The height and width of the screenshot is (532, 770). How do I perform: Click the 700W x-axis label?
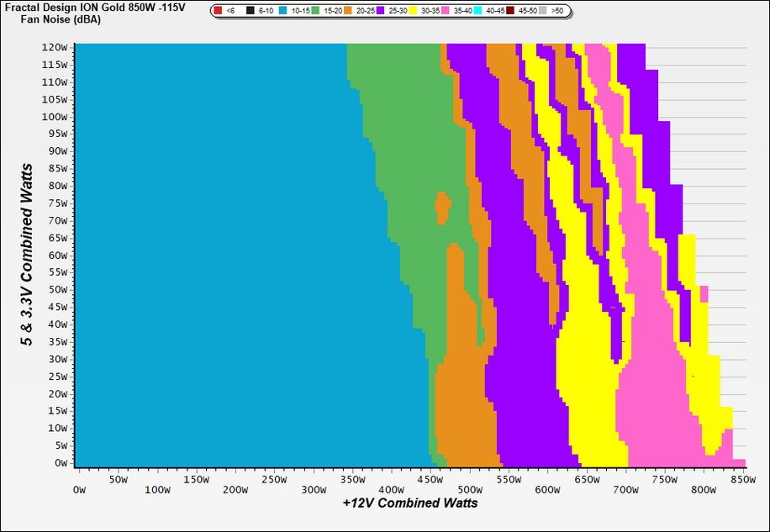pyautogui.click(x=626, y=490)
